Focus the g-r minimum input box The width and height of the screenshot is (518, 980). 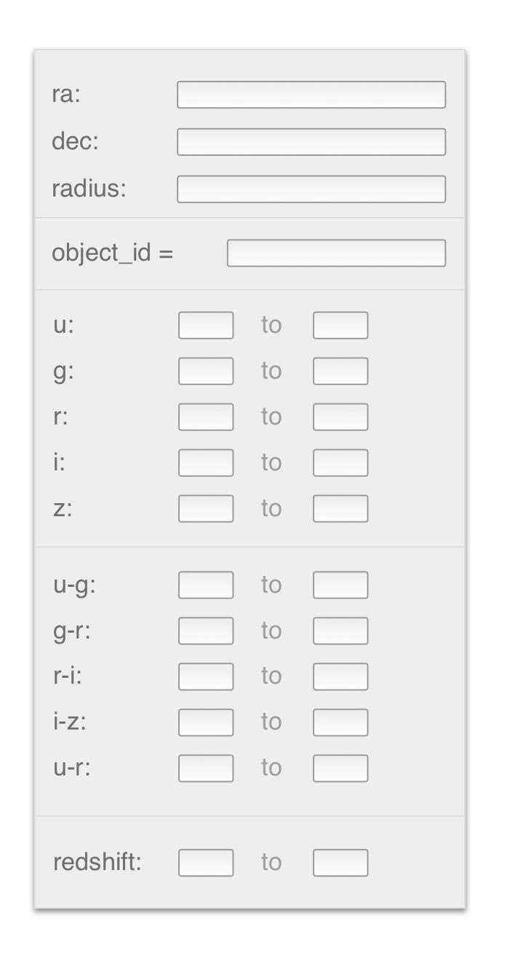(206, 631)
